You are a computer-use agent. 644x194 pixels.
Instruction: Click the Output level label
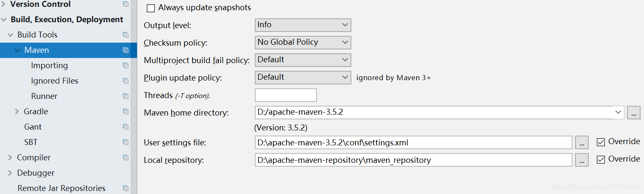pyautogui.click(x=168, y=25)
